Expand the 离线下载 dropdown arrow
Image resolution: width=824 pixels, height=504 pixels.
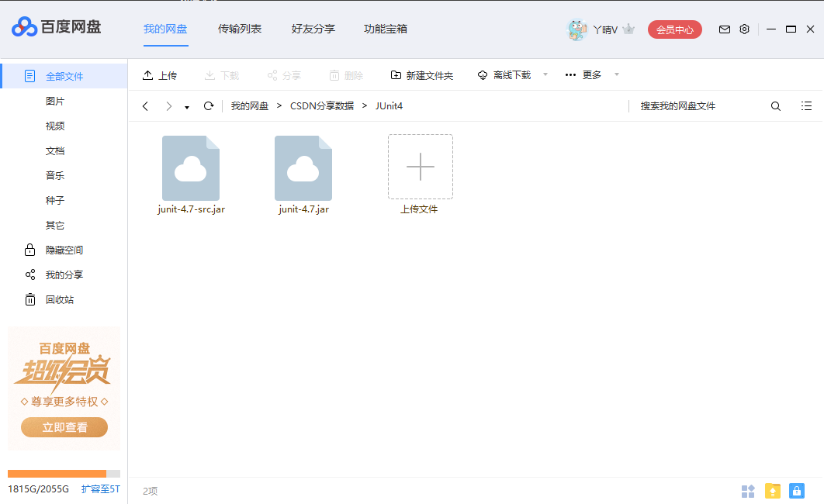coord(545,74)
